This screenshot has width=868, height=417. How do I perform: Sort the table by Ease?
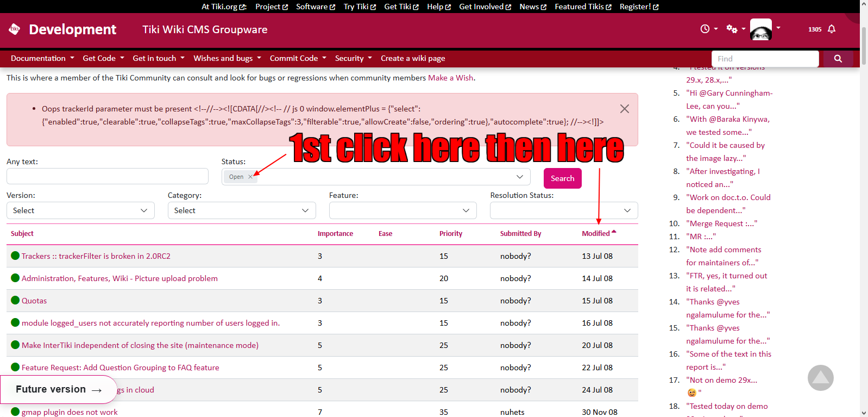tap(385, 233)
